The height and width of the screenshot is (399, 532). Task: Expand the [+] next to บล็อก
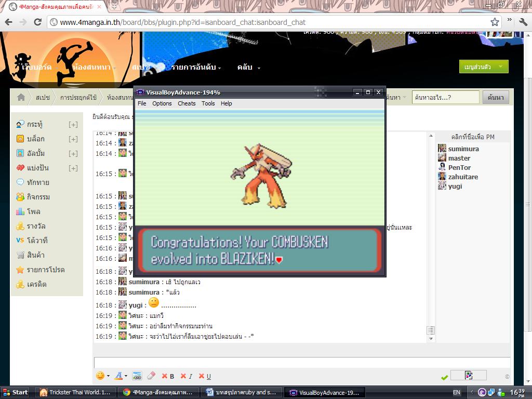[73, 139]
